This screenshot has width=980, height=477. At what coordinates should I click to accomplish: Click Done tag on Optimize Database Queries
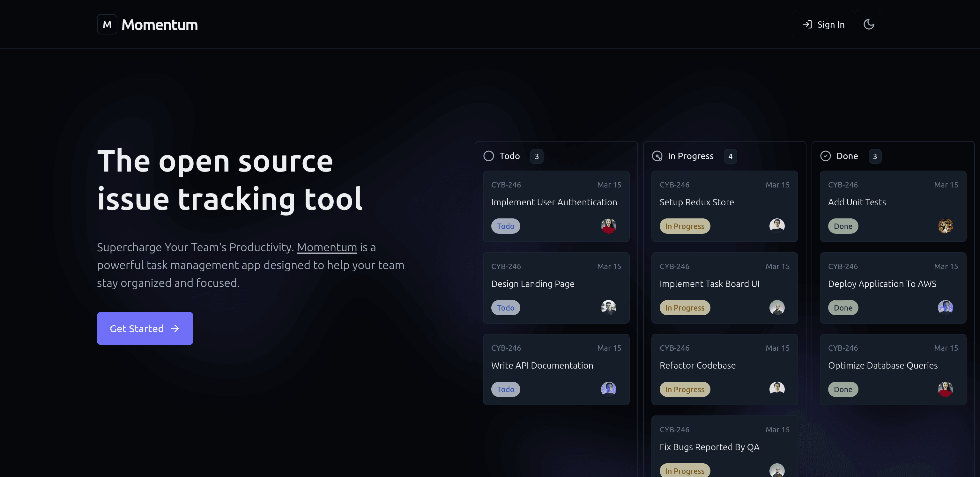pos(843,389)
